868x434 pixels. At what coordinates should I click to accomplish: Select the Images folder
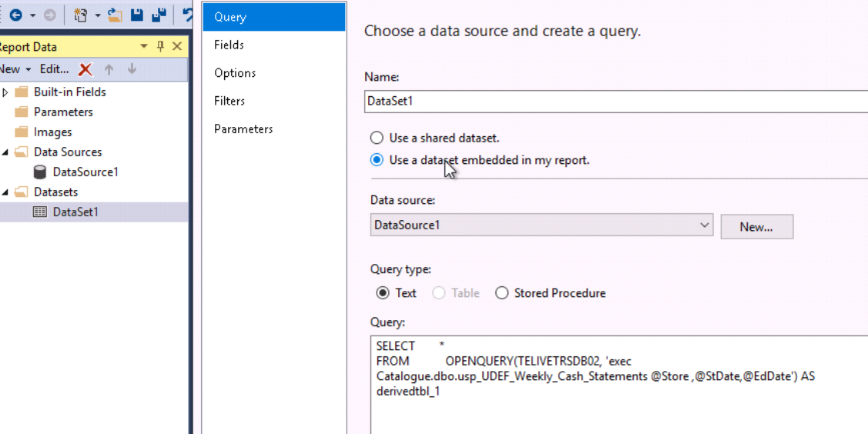(x=52, y=132)
